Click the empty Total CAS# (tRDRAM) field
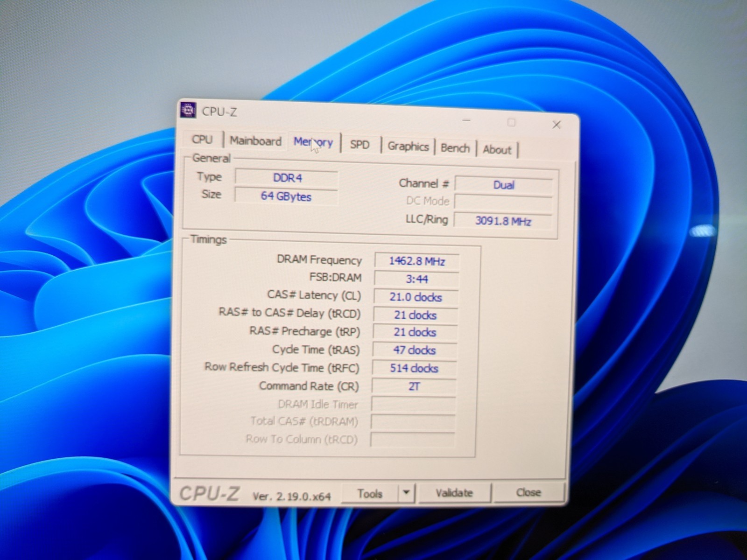747x560 pixels. tap(413, 421)
